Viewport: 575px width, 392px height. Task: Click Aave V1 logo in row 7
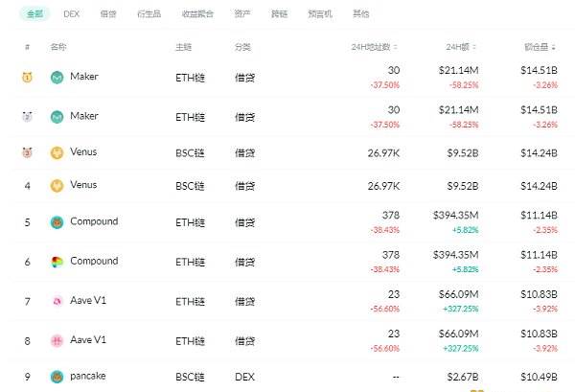[57, 302]
